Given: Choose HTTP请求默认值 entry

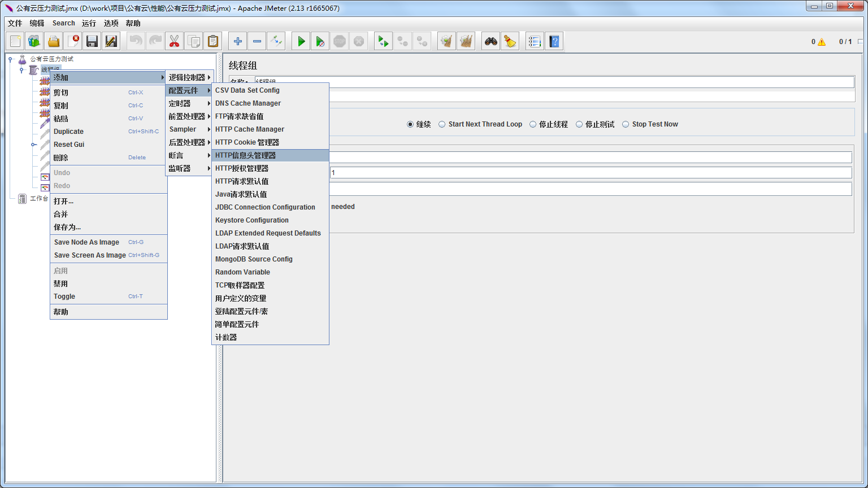Looking at the screenshot, I should pos(270,181).
